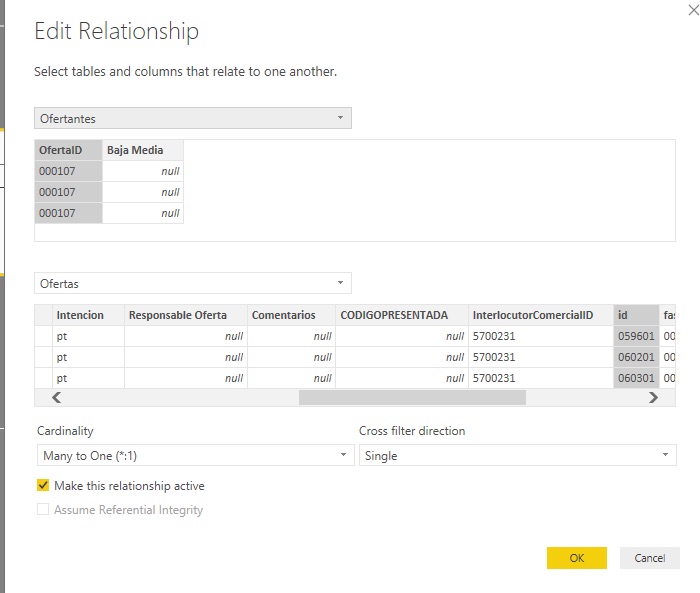This screenshot has height=593, width=700.
Task: Select the Intencion column header
Action: pyautogui.click(x=88, y=315)
